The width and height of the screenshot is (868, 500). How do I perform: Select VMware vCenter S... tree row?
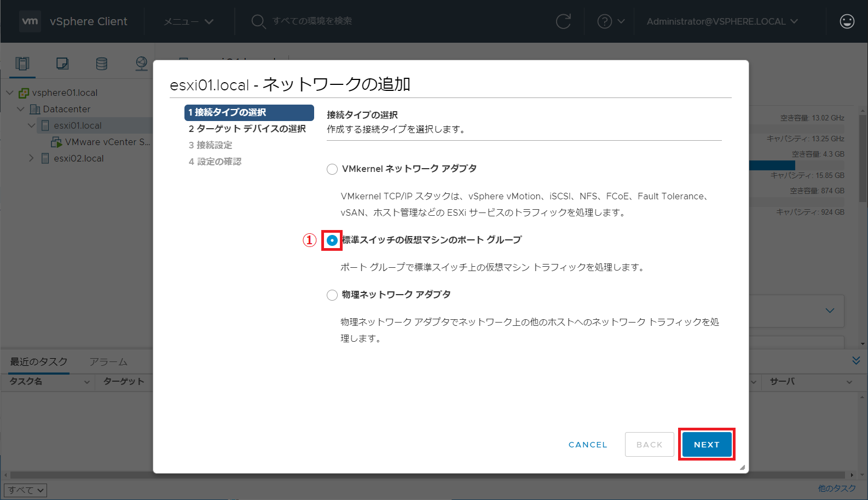click(x=100, y=142)
